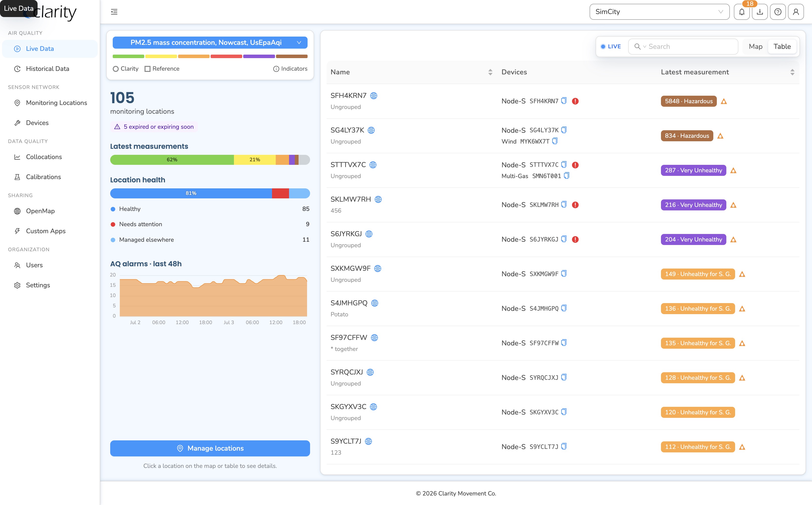Viewport: 812px width, 505px height.
Task: Click 216 · Very Unhealthy badge
Action: point(694,205)
